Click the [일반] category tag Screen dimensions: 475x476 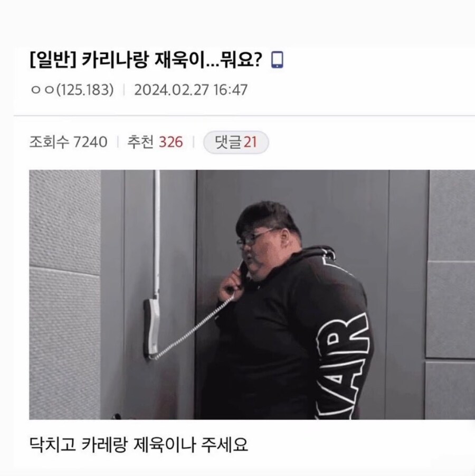[x=53, y=60]
